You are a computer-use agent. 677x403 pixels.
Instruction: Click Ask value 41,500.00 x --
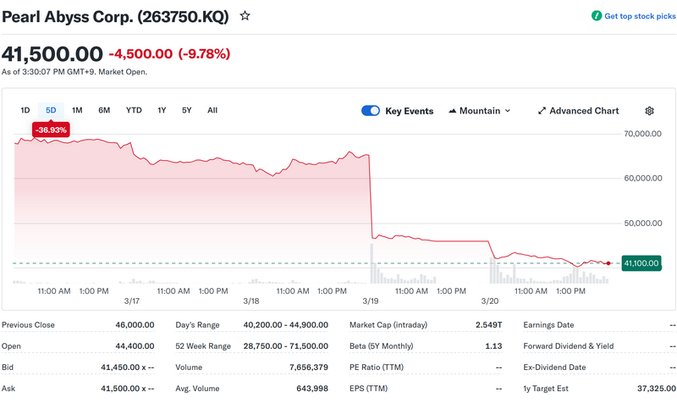127,388
